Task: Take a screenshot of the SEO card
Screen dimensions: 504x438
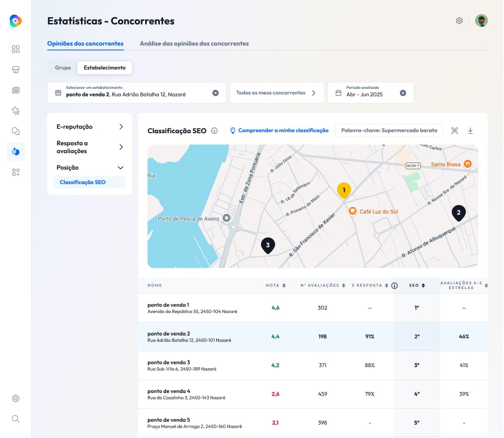Action: point(454,131)
